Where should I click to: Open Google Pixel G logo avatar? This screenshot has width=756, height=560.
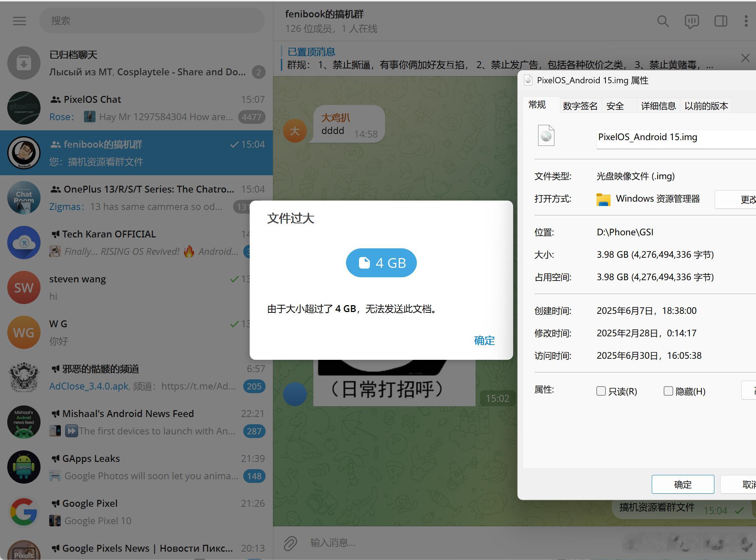pos(24,512)
